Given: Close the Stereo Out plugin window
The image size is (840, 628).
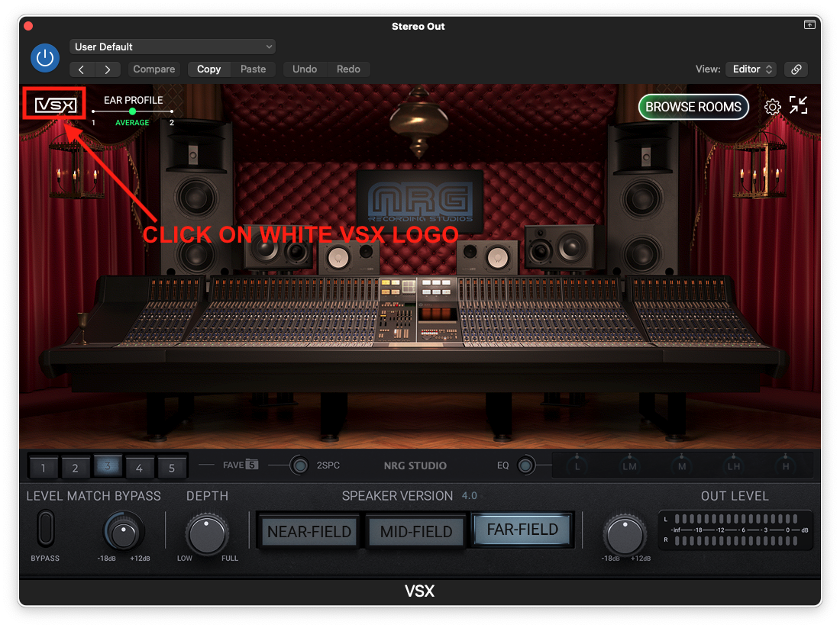Looking at the screenshot, I should pos(29,26).
